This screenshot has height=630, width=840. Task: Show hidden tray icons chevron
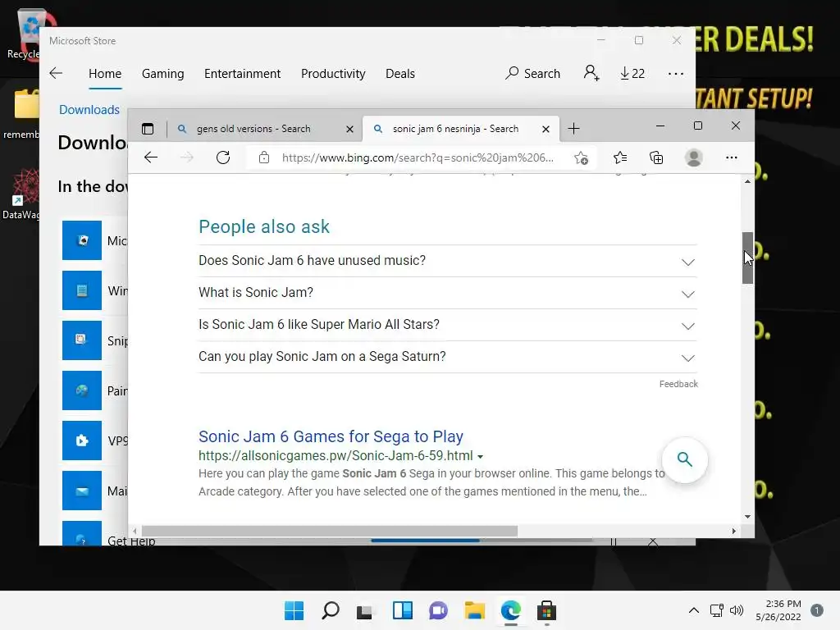click(x=694, y=610)
